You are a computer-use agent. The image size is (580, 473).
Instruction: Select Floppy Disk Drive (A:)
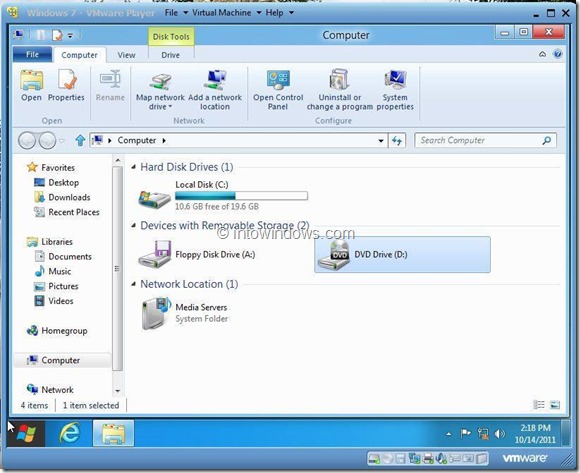(197, 254)
